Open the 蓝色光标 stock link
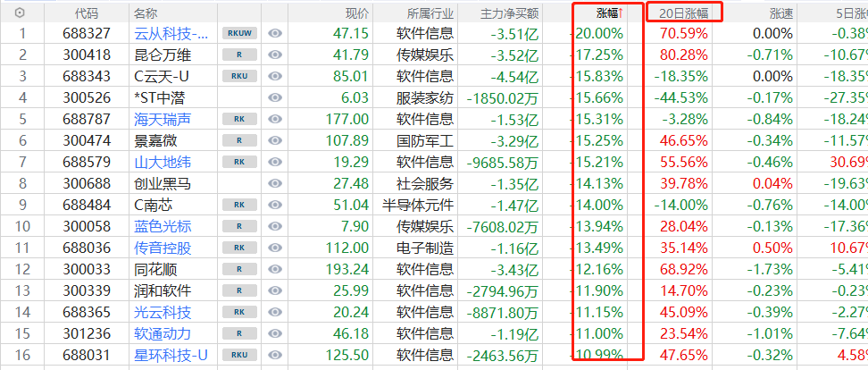Viewport: 868px width, 370px height. point(163,226)
